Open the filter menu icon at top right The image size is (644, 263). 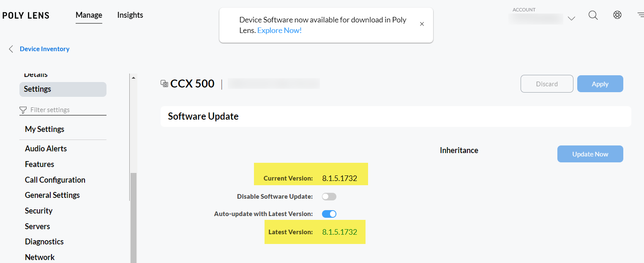pyautogui.click(x=641, y=14)
